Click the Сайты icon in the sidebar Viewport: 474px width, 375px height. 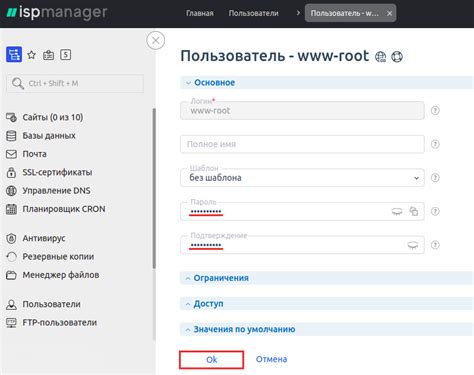[x=11, y=117]
